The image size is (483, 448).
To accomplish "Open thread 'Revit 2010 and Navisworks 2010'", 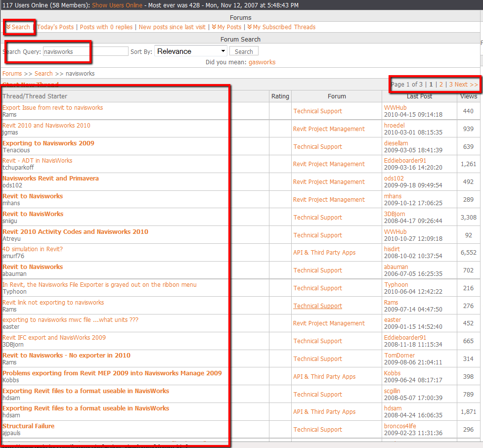I will [46, 126].
